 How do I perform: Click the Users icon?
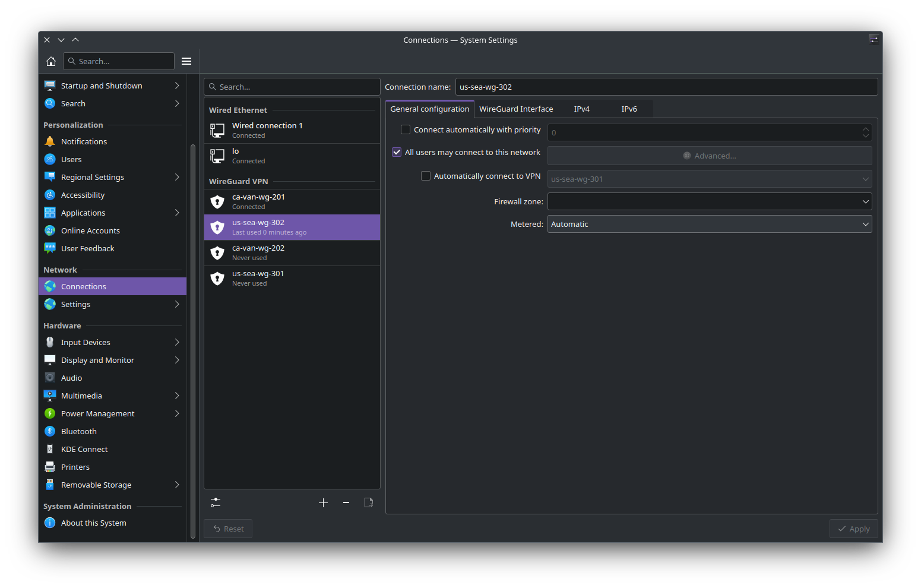click(50, 159)
